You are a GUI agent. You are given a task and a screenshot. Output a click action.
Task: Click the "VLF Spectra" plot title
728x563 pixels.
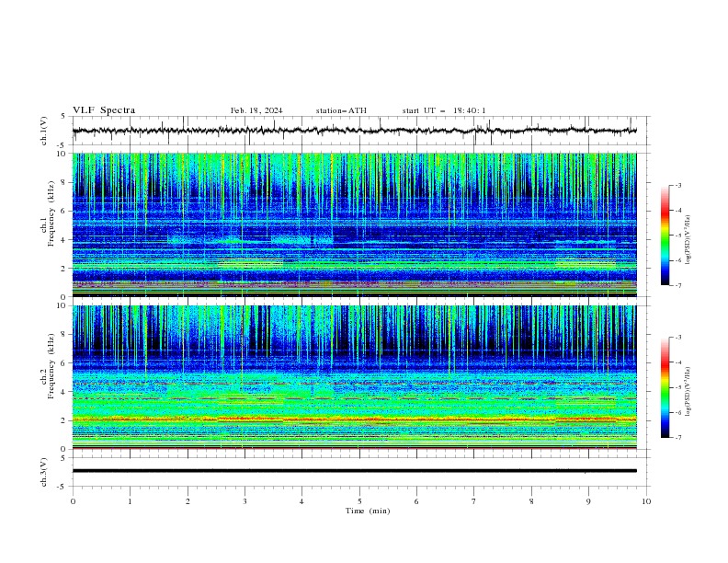point(104,110)
